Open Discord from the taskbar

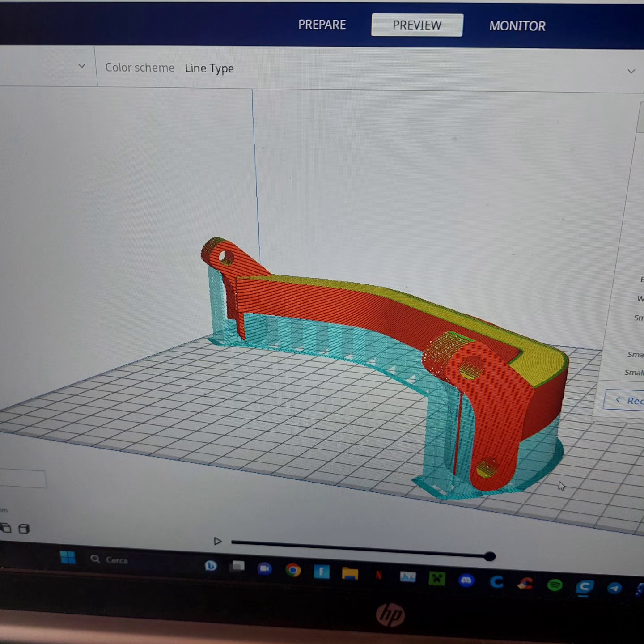(x=466, y=580)
